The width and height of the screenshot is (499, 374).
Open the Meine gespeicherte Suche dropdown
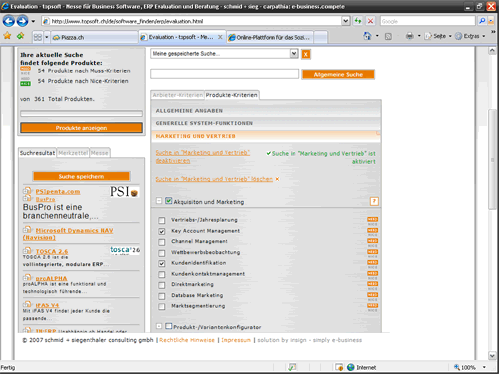[x=294, y=54]
